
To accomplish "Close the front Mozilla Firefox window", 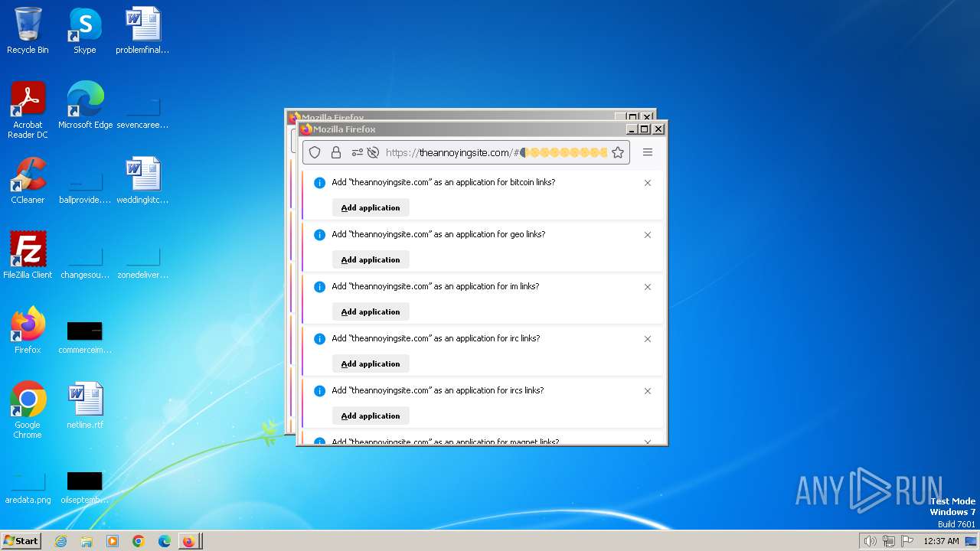I will pyautogui.click(x=658, y=129).
